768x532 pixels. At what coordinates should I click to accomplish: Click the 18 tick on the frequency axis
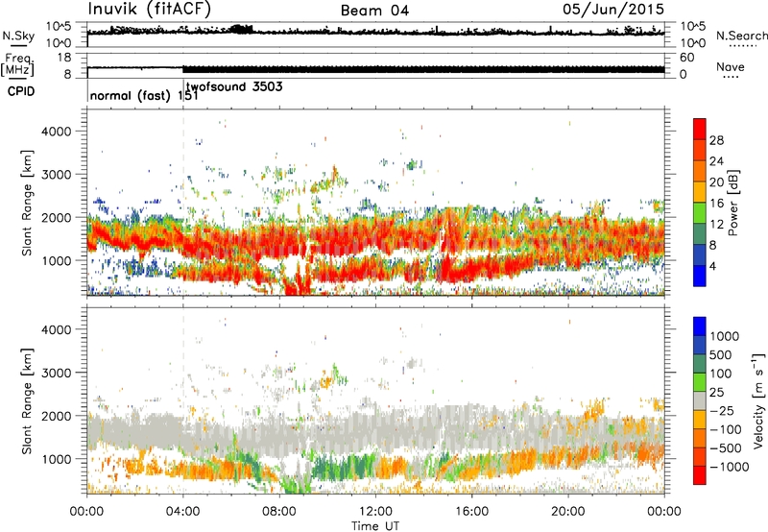(64, 58)
